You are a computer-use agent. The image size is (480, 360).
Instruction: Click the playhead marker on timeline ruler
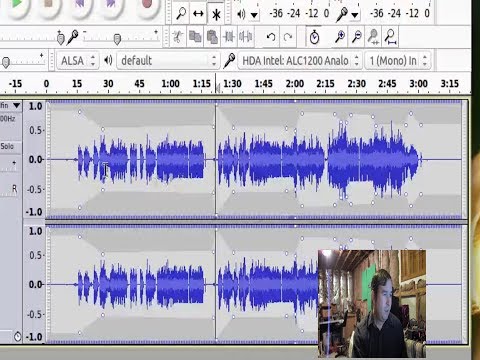click(x=218, y=88)
